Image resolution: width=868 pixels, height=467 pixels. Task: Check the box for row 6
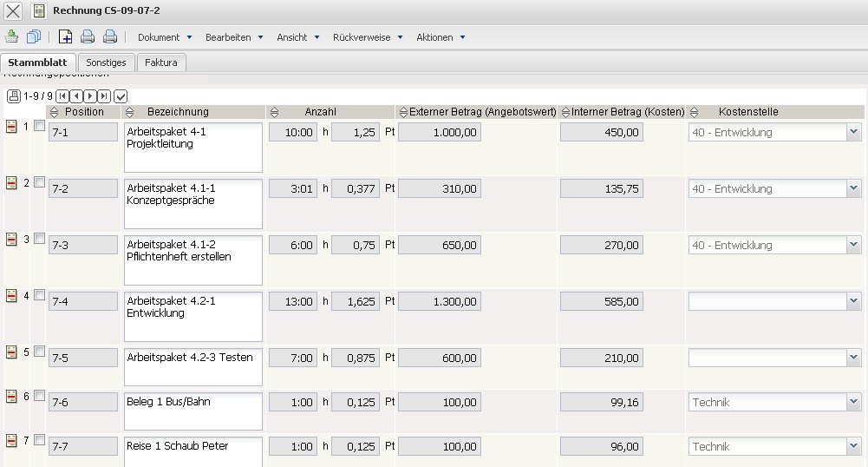(39, 396)
